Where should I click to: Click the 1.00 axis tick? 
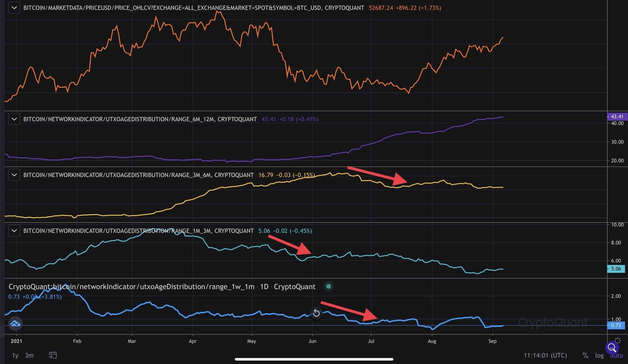click(616, 319)
